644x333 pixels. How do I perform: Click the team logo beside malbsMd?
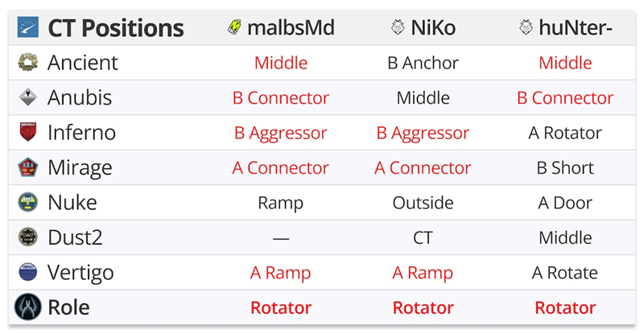pos(235,29)
